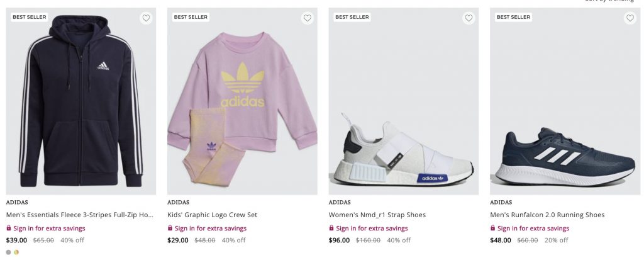Click Sign in for extra savings under Nmd_r1

pos(372,229)
